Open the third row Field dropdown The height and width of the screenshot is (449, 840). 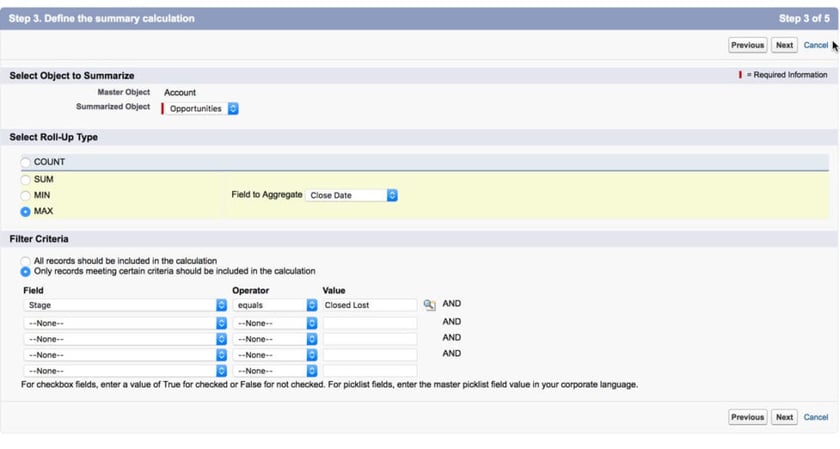point(125,339)
